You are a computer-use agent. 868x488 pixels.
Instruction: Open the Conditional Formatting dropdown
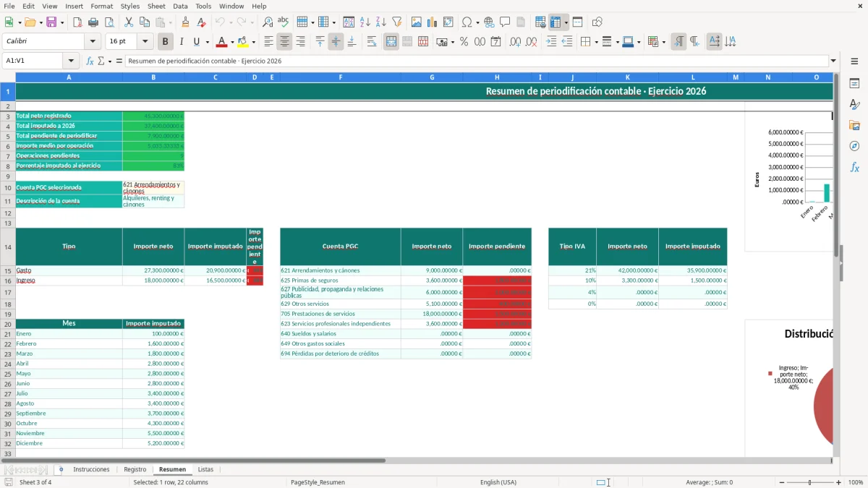tap(664, 42)
